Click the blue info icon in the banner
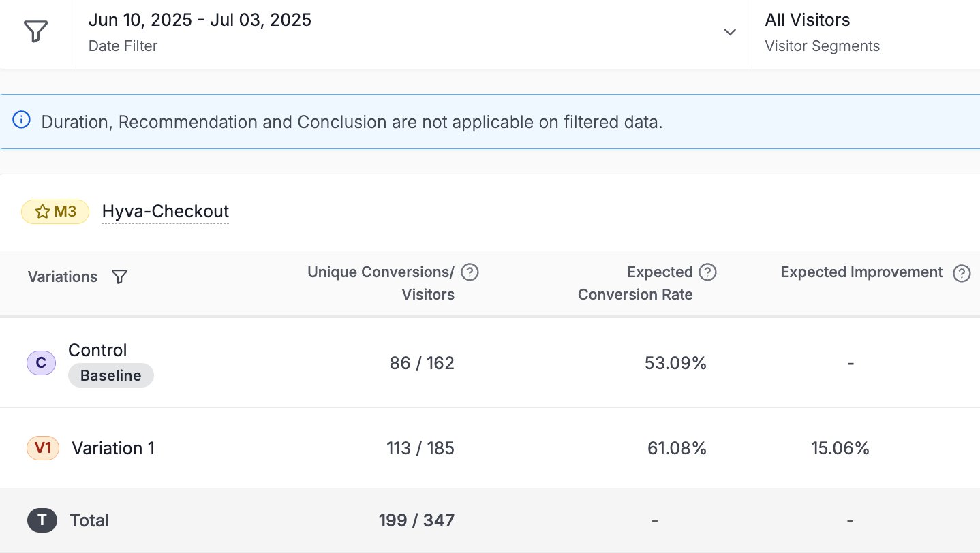Image resolution: width=980 pixels, height=553 pixels. point(22,121)
